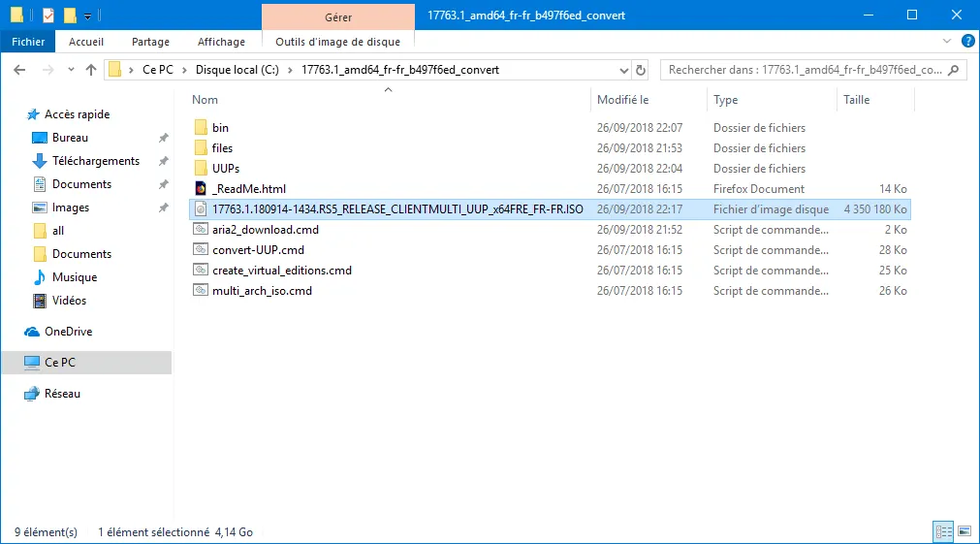
Task: Open the recent locations dropdown arrow
Action: pos(71,70)
